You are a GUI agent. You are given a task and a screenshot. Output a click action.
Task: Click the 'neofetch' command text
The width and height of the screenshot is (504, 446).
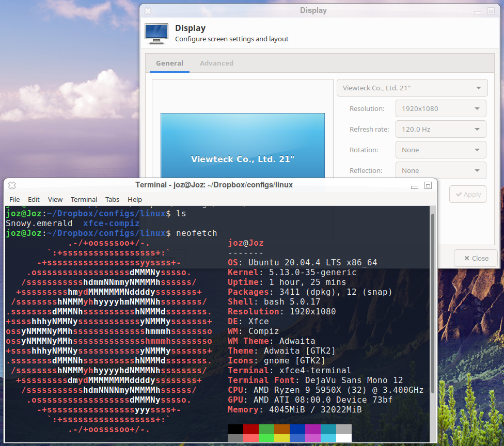pyautogui.click(x=196, y=233)
